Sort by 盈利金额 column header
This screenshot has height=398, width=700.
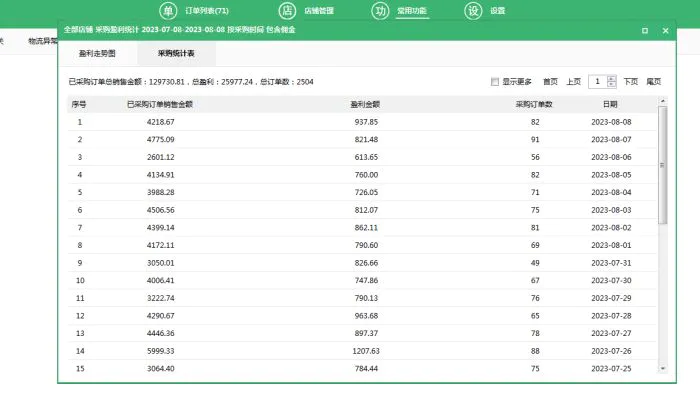[365, 104]
